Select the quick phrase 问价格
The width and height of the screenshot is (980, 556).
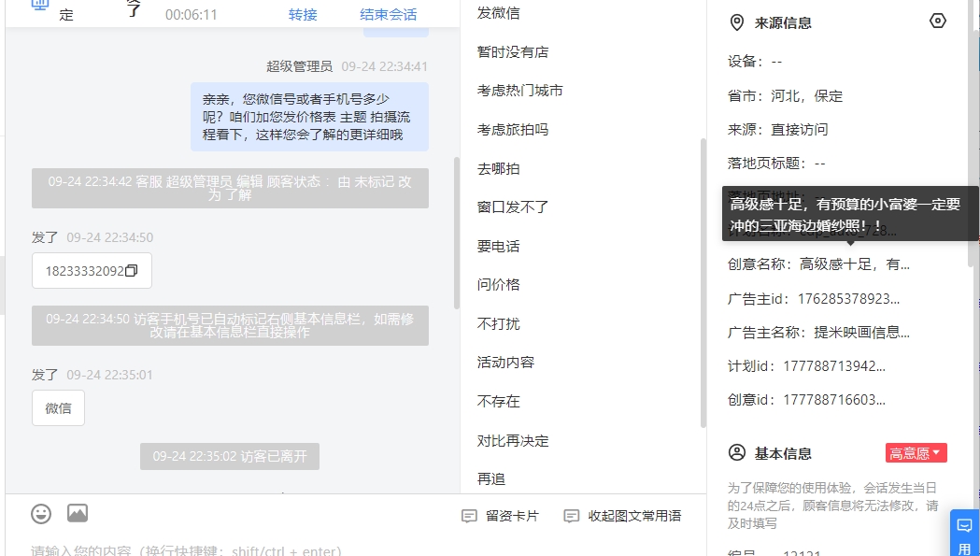[x=498, y=285]
